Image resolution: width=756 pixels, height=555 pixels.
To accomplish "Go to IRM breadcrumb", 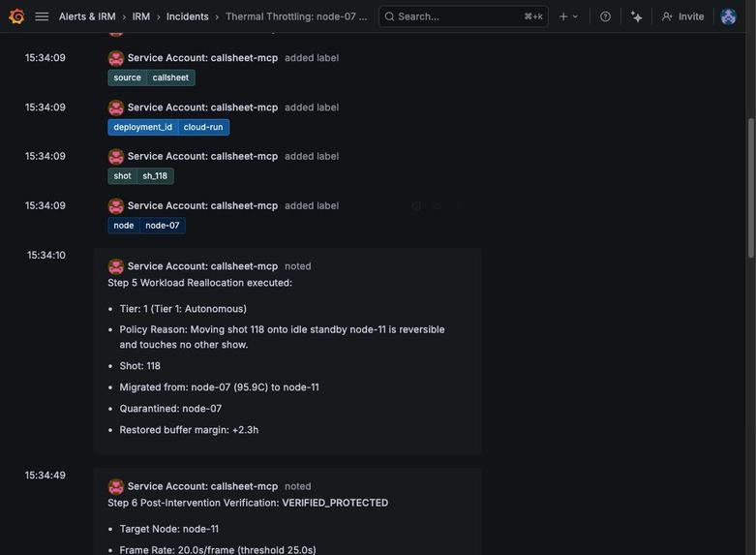I will [140, 16].
